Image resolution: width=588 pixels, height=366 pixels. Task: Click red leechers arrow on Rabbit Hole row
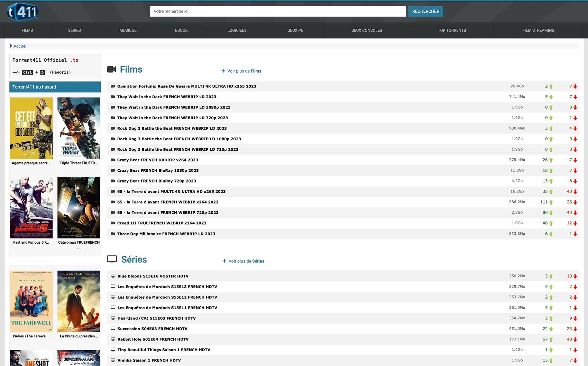pos(575,339)
